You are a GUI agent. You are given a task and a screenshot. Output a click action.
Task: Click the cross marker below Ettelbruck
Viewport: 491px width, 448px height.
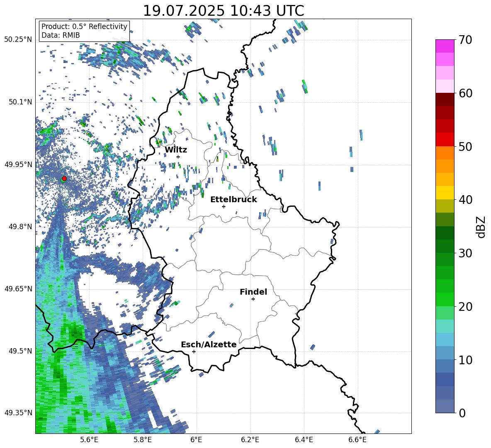(x=224, y=206)
